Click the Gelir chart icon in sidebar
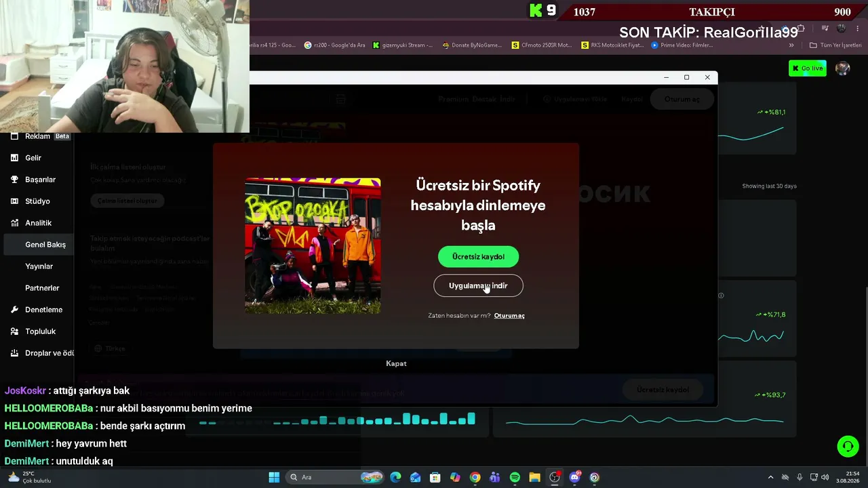This screenshot has height=488, width=868. coord(14,158)
